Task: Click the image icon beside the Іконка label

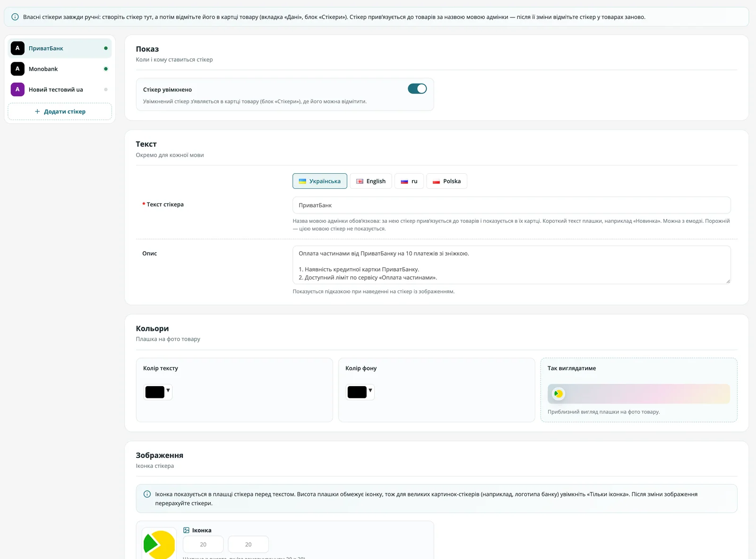Action: click(x=186, y=530)
